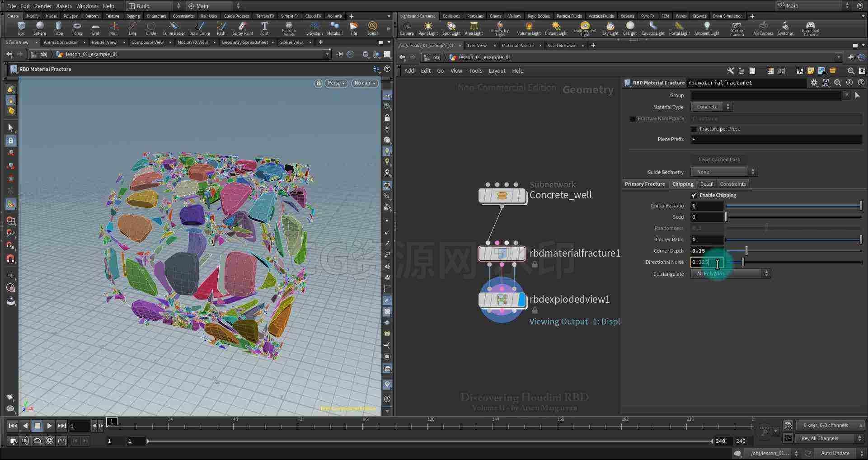Image resolution: width=868 pixels, height=460 pixels.
Task: Add an Environment Light from the shelf
Action: tap(585, 29)
